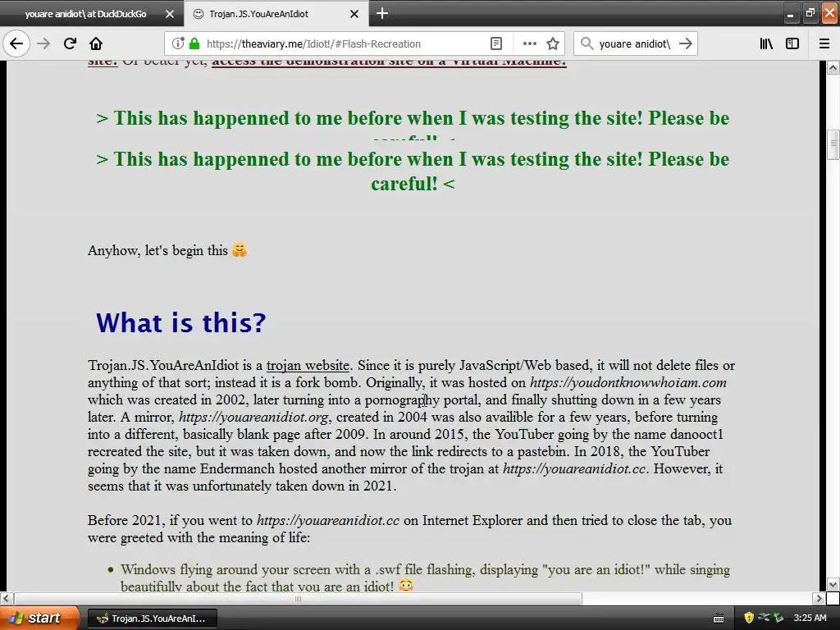Open a new browser tab
840x630 pixels.
click(x=382, y=13)
